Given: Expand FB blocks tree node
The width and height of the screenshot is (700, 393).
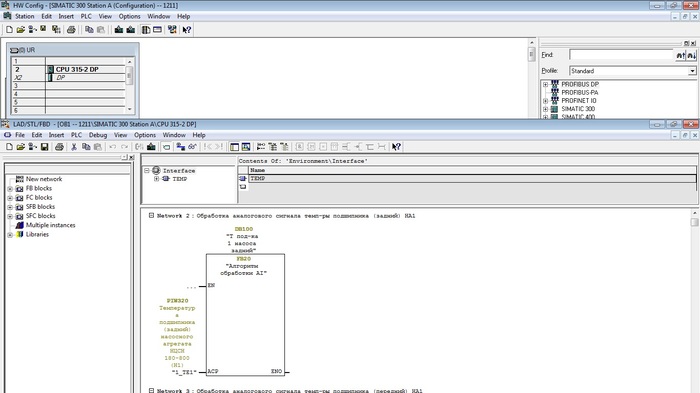Looking at the screenshot, I should tap(10, 189).
